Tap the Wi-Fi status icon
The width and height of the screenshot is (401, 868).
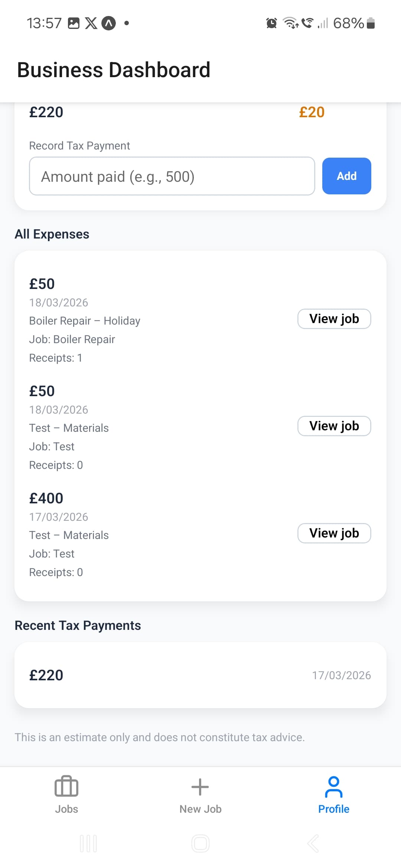click(x=290, y=23)
